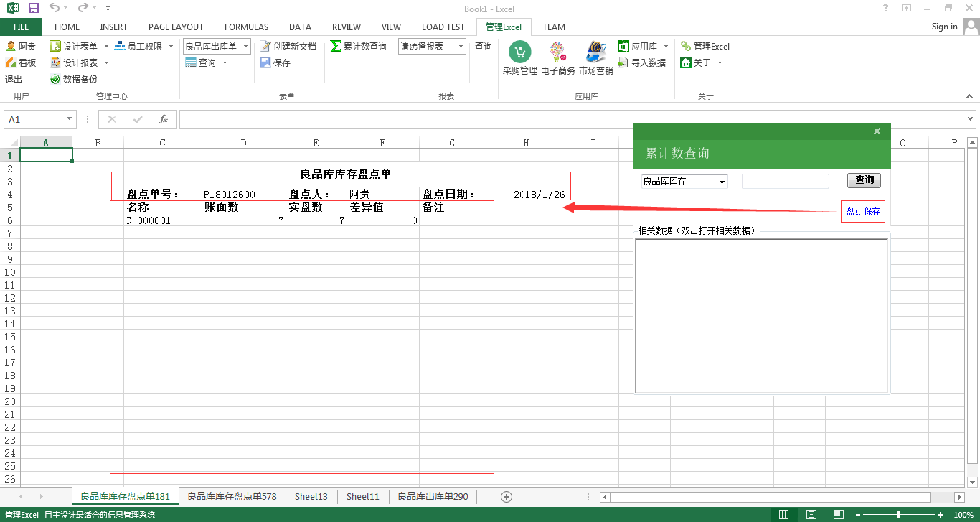The height and width of the screenshot is (522, 980).
Task: Click 导入数据 import data icon
Action: tap(623, 62)
